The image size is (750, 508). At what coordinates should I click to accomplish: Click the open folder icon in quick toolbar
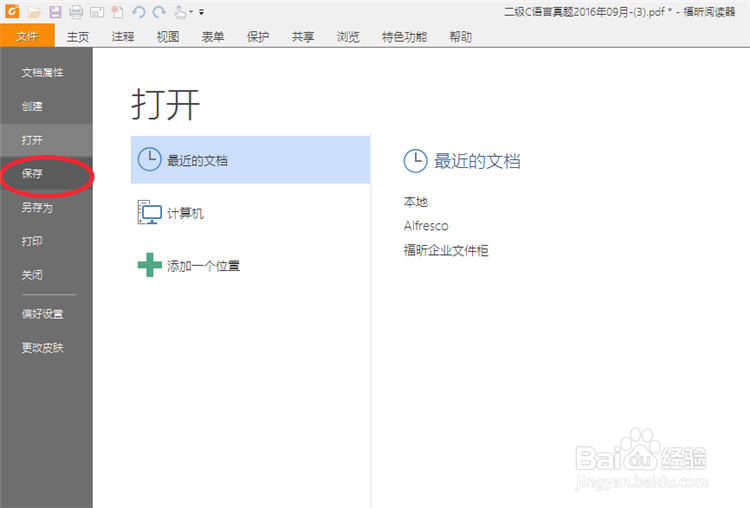pyautogui.click(x=34, y=11)
